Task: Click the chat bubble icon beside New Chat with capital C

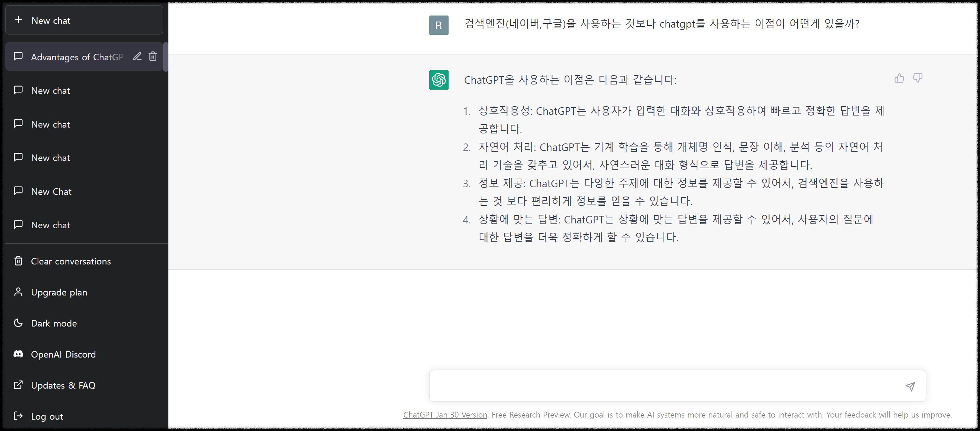Action: [x=18, y=191]
